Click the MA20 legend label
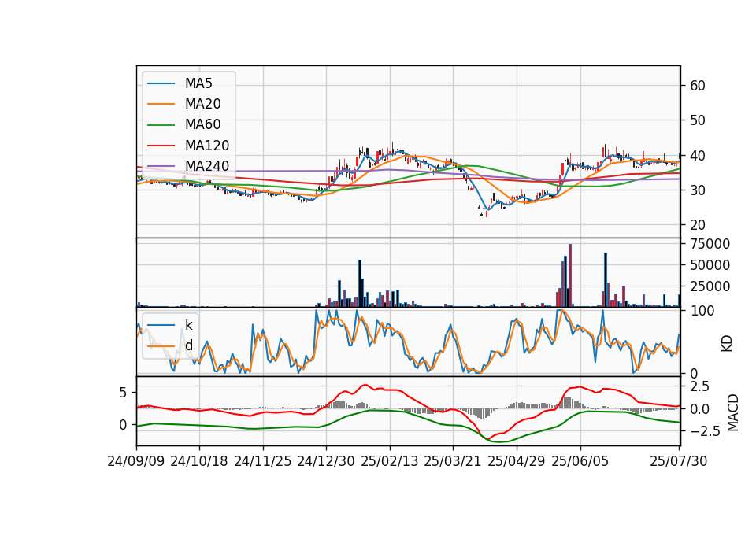 [202, 104]
